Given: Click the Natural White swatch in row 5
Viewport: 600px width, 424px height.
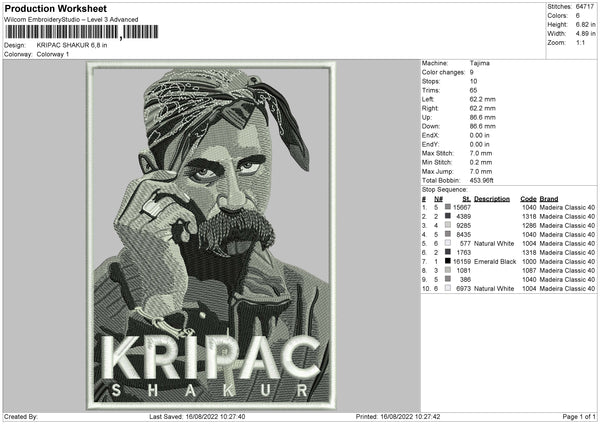Looking at the screenshot, I should click(447, 243).
